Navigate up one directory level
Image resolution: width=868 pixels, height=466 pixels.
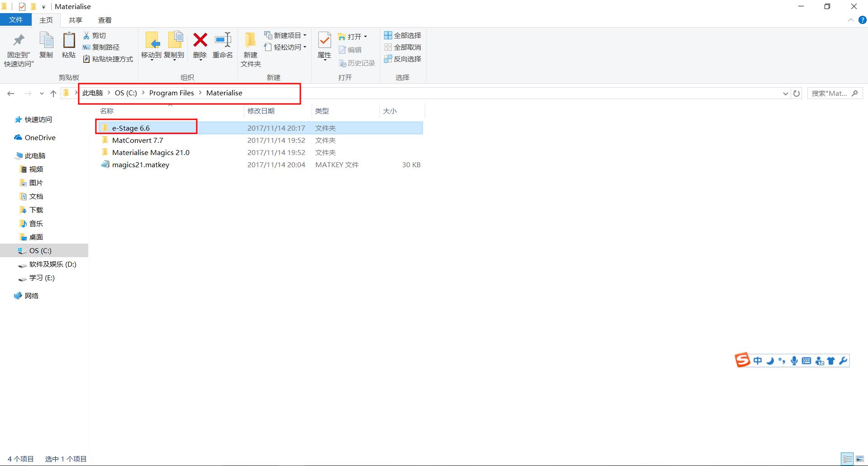tap(53, 93)
